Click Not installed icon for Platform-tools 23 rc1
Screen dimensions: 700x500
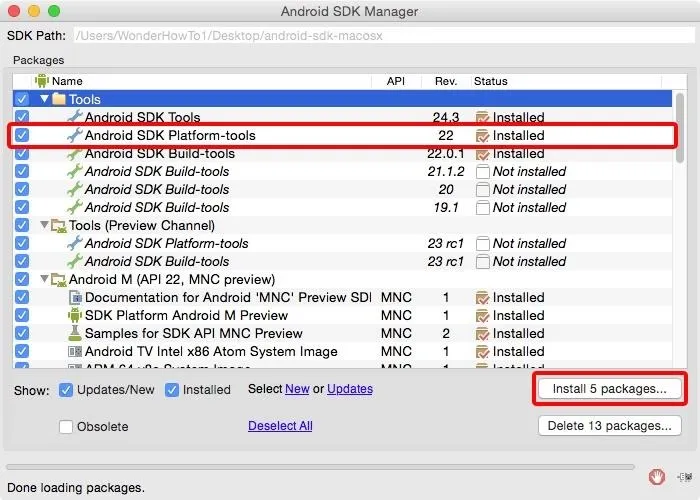[x=482, y=243]
